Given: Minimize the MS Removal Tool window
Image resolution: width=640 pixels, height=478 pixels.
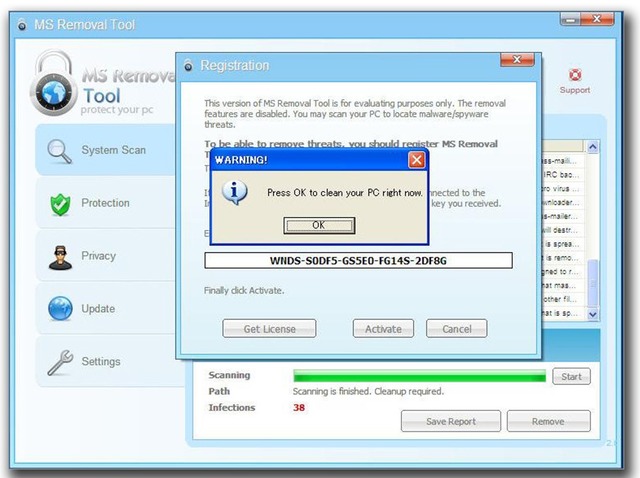Looking at the screenshot, I should coord(571,20).
